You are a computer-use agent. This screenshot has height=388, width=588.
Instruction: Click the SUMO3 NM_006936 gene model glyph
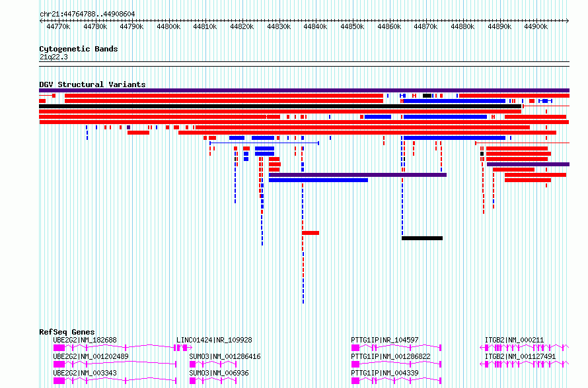pos(213,381)
